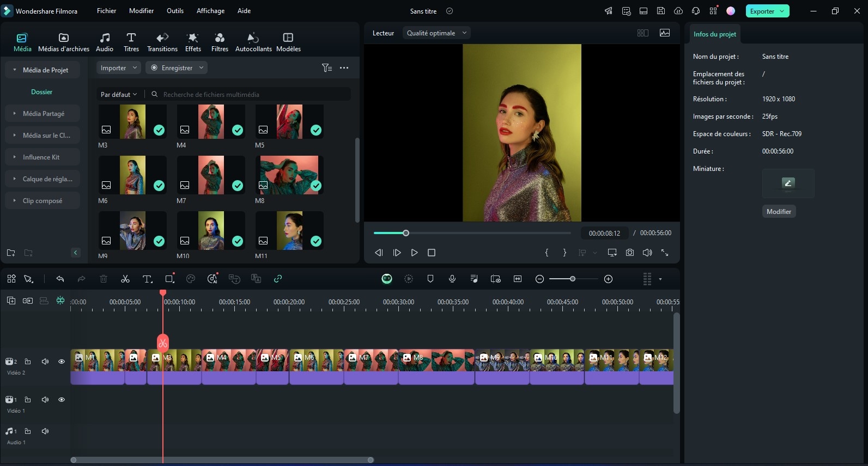Undo the last action with the undo arrow
This screenshot has width=868, height=466.
click(60, 279)
